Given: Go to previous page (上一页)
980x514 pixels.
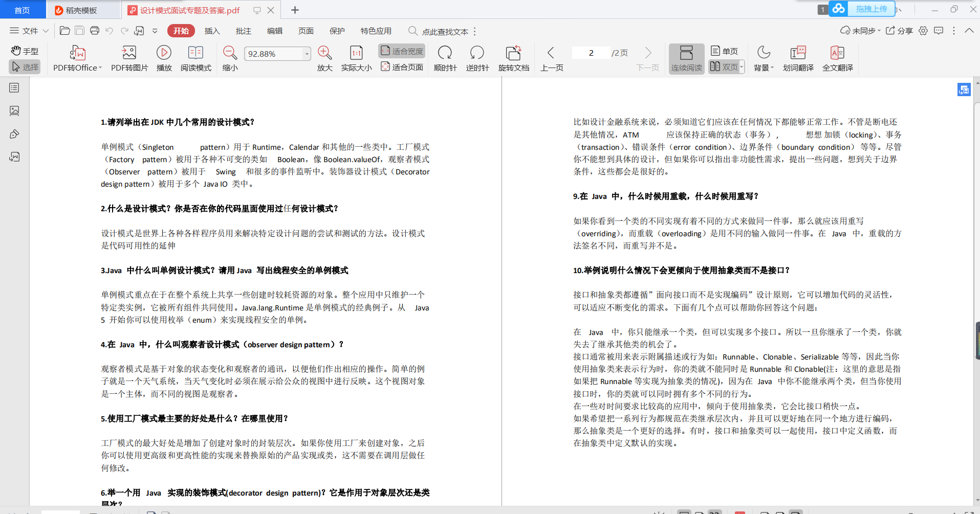Looking at the screenshot, I should (552, 58).
